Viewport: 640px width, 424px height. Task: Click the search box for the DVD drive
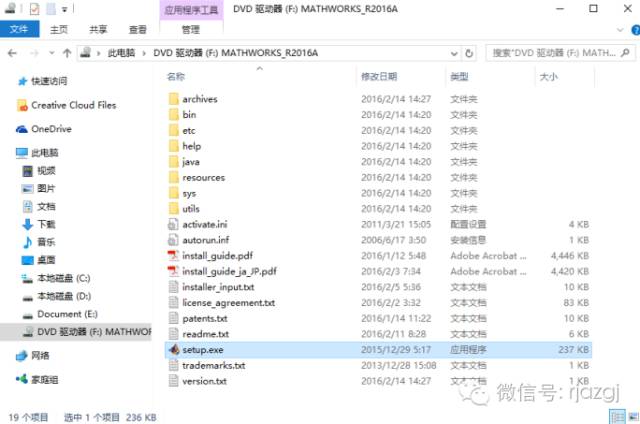pos(548,51)
